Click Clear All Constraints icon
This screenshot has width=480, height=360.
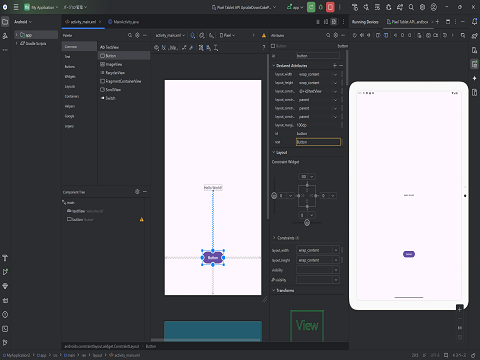pyautogui.click(x=184, y=48)
